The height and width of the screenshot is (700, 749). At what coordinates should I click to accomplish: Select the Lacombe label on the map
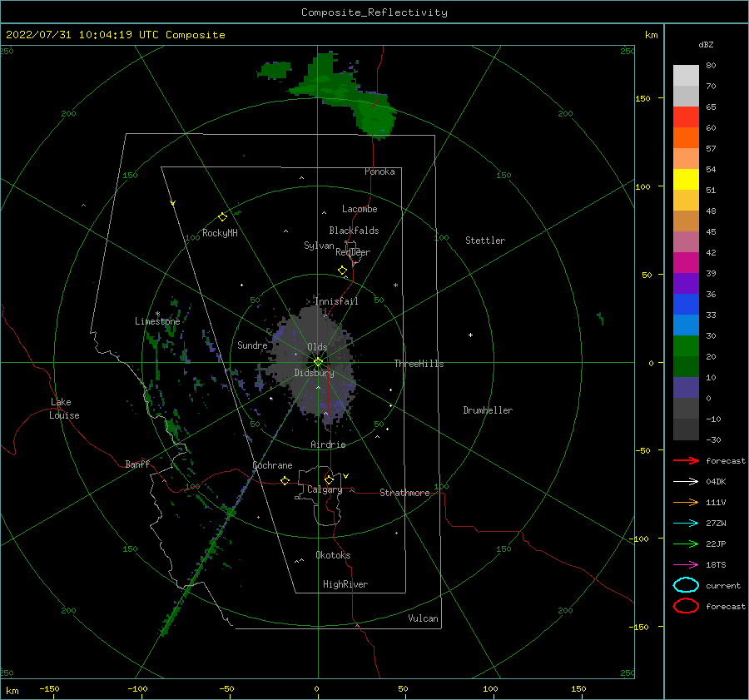360,209
